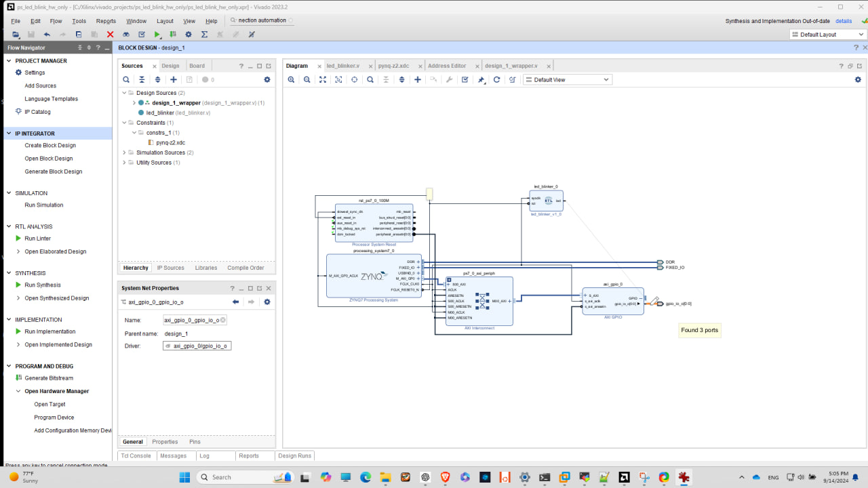Click Optimize Routing icon before Default View
Image resolution: width=868 pixels, height=488 pixels.
pos(513,80)
